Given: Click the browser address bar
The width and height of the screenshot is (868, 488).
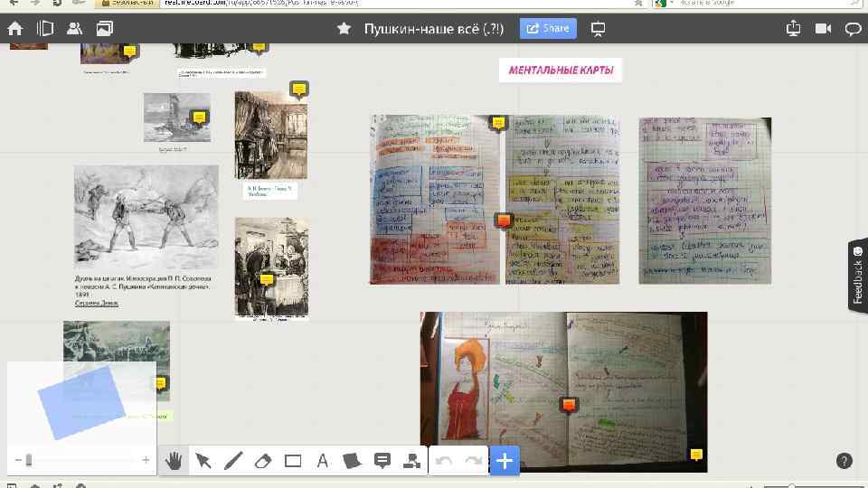Looking at the screenshot, I should (x=399, y=3).
